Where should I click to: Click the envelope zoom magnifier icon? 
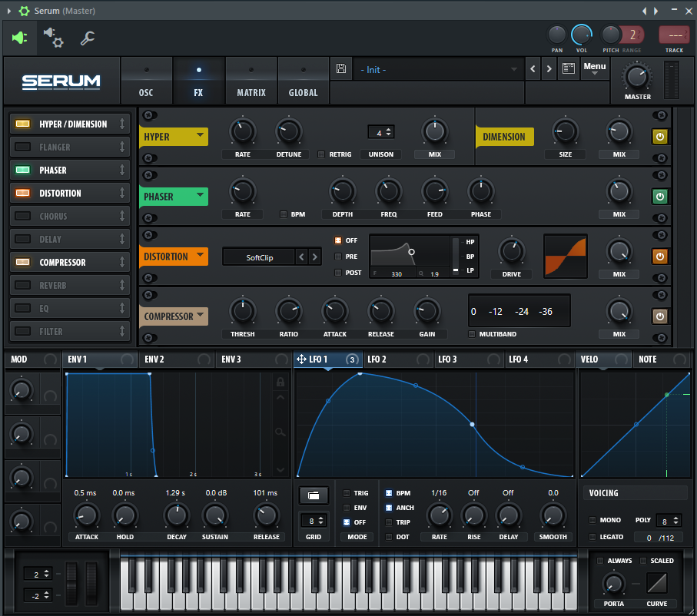(x=280, y=432)
